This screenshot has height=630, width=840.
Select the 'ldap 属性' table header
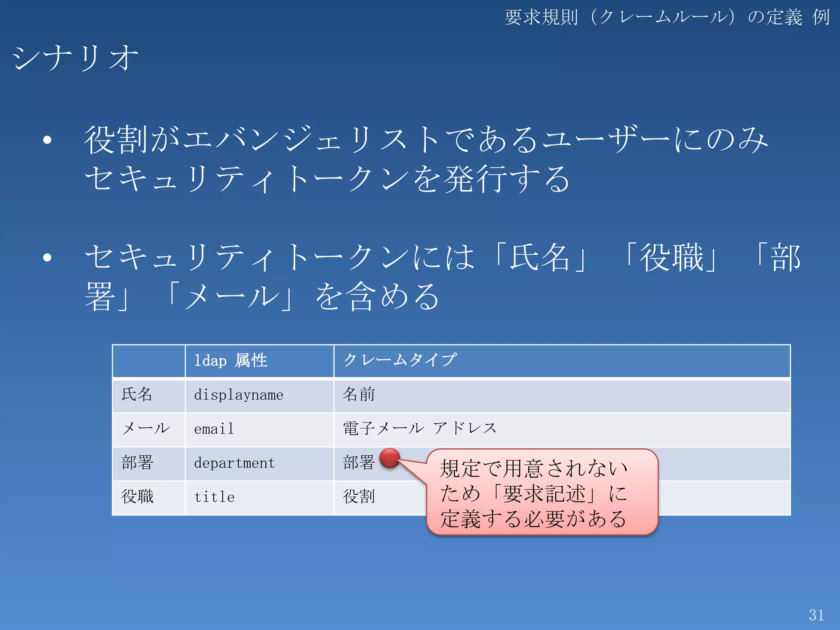(231, 361)
